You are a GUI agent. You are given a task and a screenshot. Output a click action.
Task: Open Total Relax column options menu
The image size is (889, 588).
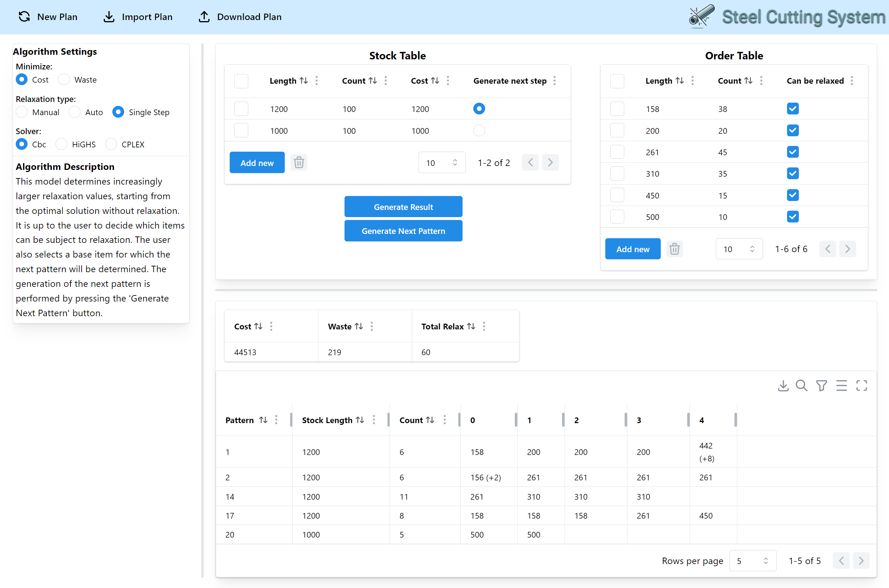click(484, 326)
